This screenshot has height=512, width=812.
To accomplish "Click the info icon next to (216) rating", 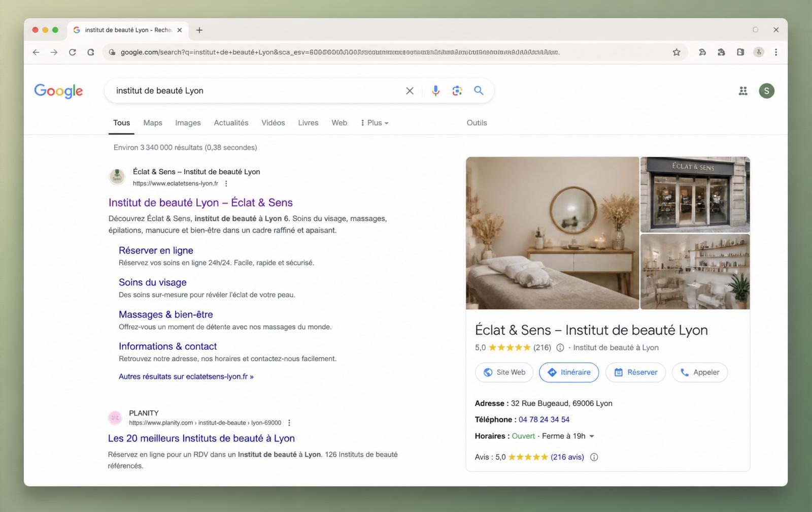I will (560, 348).
